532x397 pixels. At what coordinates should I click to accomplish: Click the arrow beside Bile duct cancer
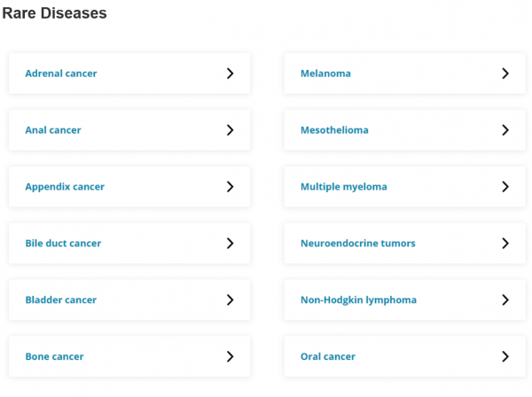tap(230, 243)
